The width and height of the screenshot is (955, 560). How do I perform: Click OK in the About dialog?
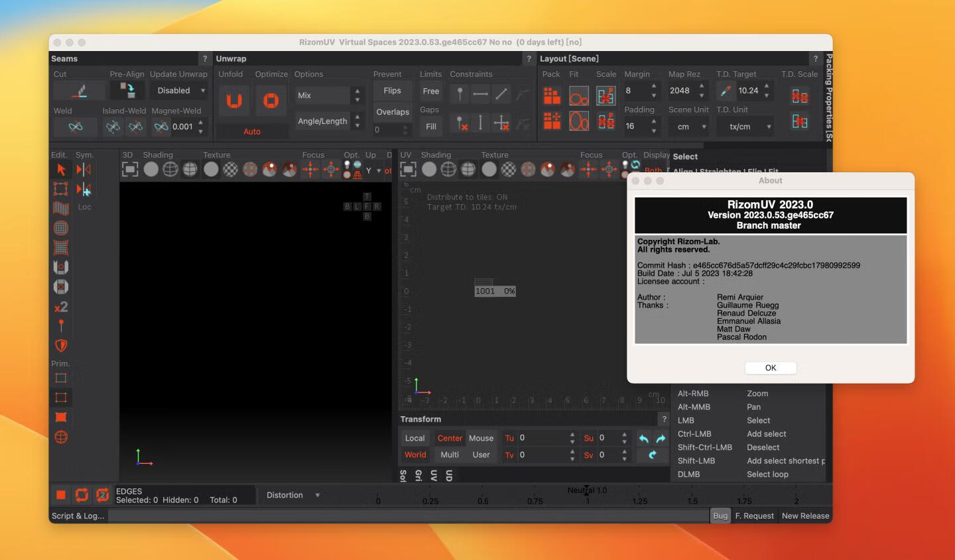771,368
